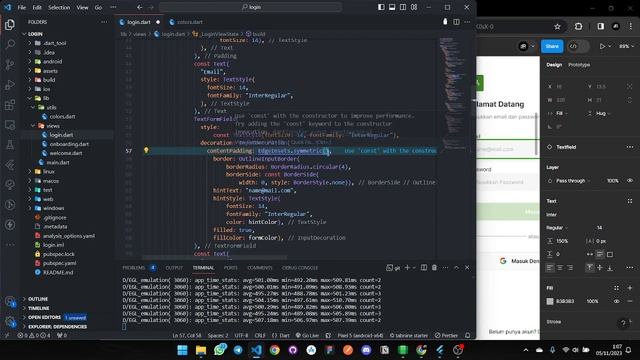Click the lightbulb quick fix on line 57
Image resolution: width=640 pixels, height=360 pixels.
146,150
